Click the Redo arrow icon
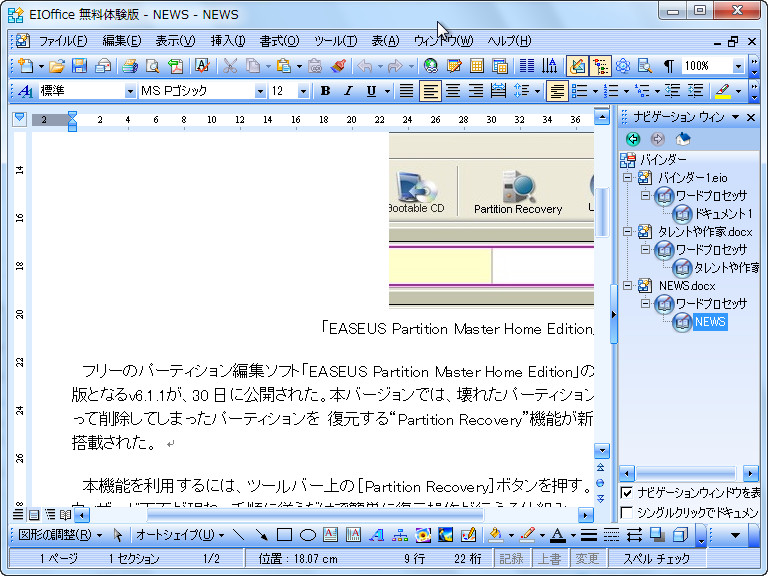This screenshot has width=768, height=576. (x=395, y=66)
